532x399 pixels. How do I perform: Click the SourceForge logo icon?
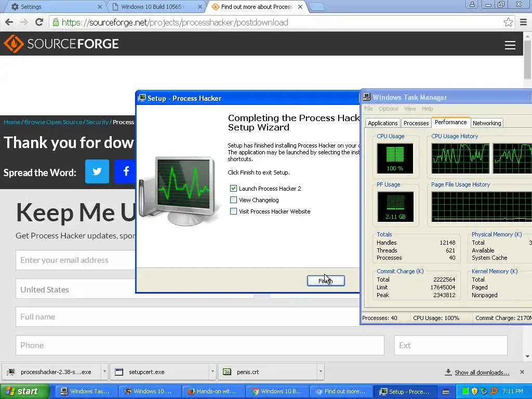(14, 44)
